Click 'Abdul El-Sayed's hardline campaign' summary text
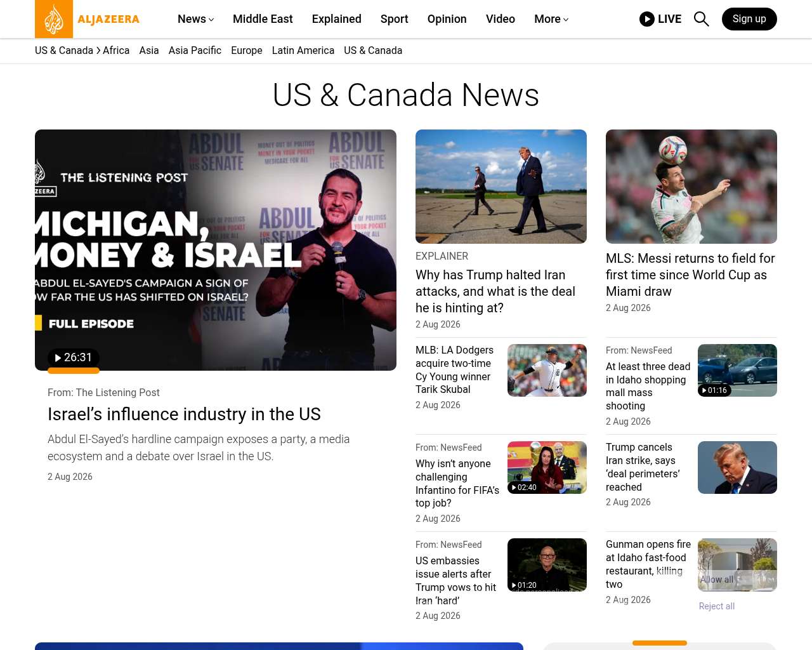Image resolution: width=812 pixels, height=650 pixels. coord(199,448)
